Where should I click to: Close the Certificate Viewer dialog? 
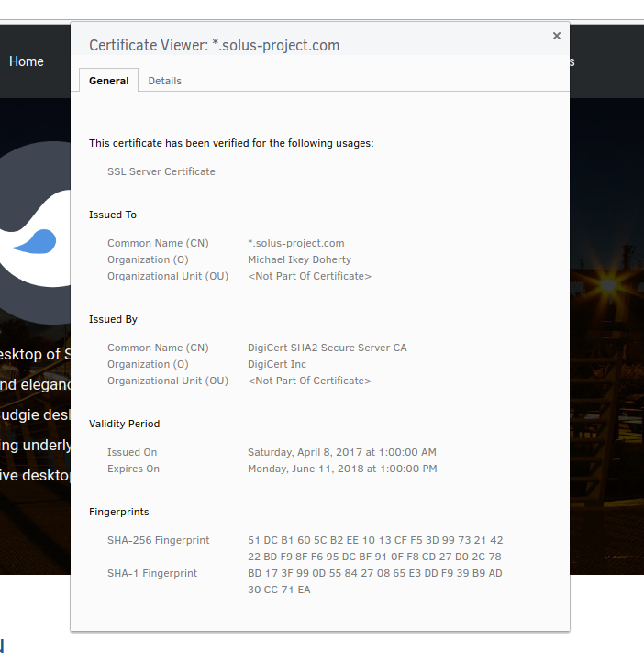557,36
